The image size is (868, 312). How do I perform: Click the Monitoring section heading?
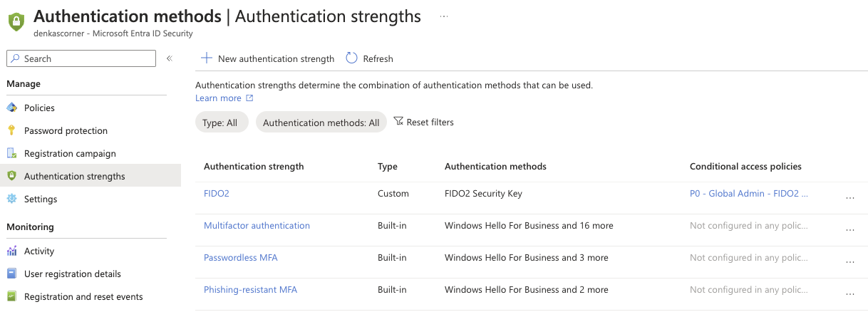pyautogui.click(x=30, y=227)
